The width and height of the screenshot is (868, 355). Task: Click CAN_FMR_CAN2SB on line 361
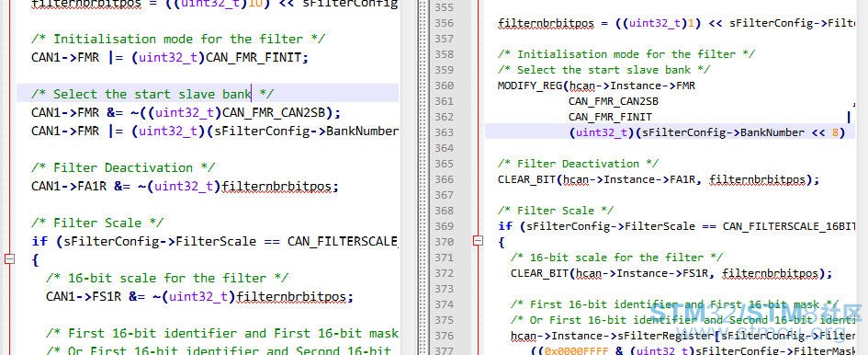tap(614, 101)
